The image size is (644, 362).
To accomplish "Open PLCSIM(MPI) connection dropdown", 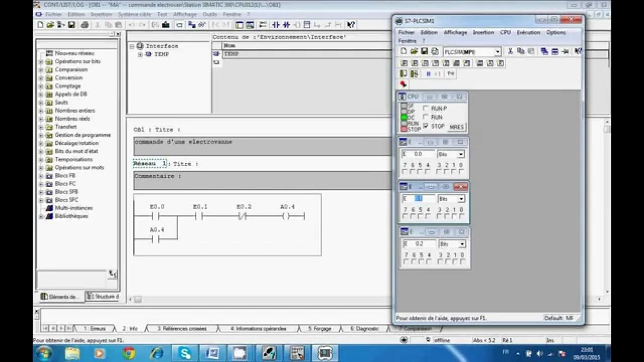I will click(x=498, y=52).
